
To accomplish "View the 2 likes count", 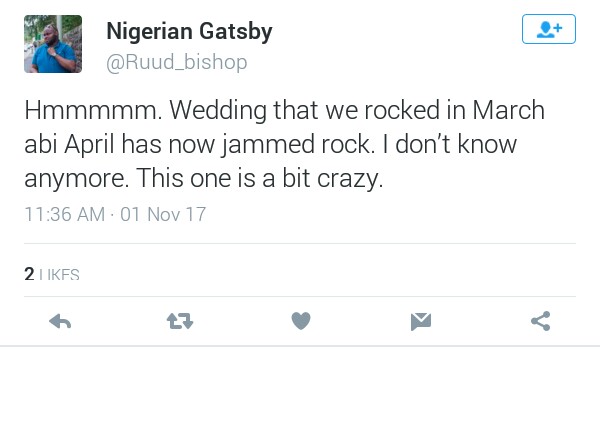I will [29, 273].
